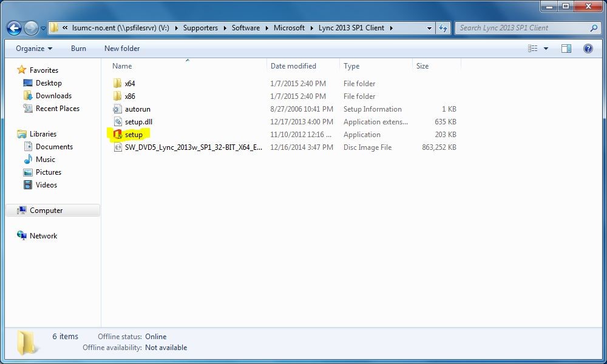Click the SW_DVD5_Lync_2013w_SP1 file name
This screenshot has height=364, width=607.
pyautogui.click(x=193, y=147)
